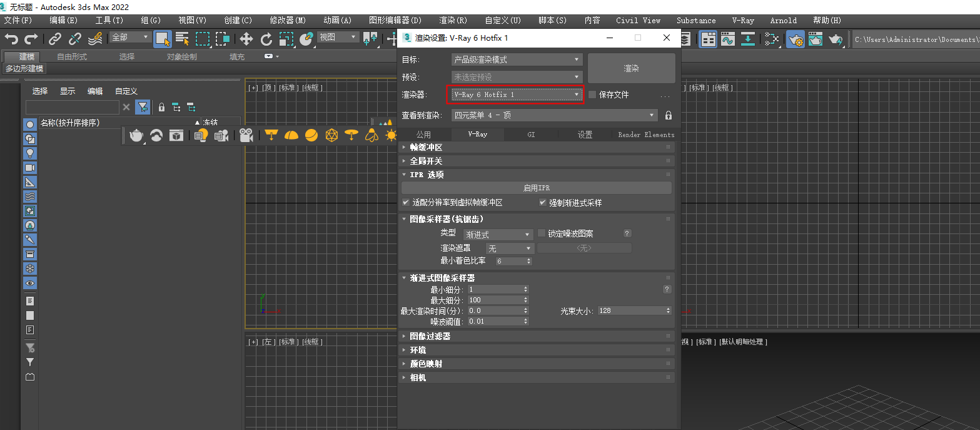The image size is (980, 430).
Task: Create a V-Ray Dome light
Action: pos(291,135)
